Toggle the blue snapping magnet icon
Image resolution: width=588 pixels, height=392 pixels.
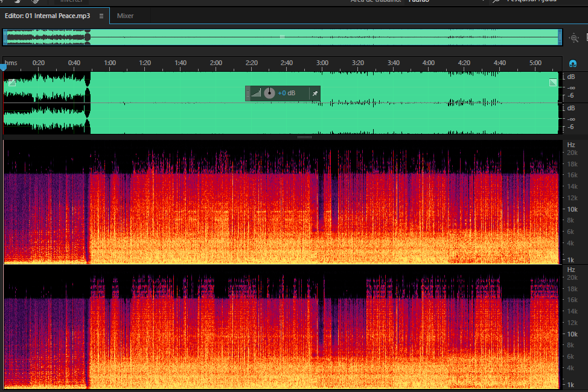click(x=573, y=63)
